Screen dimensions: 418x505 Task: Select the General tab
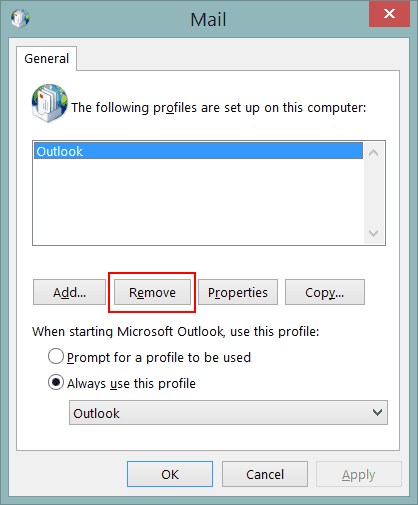(47, 59)
